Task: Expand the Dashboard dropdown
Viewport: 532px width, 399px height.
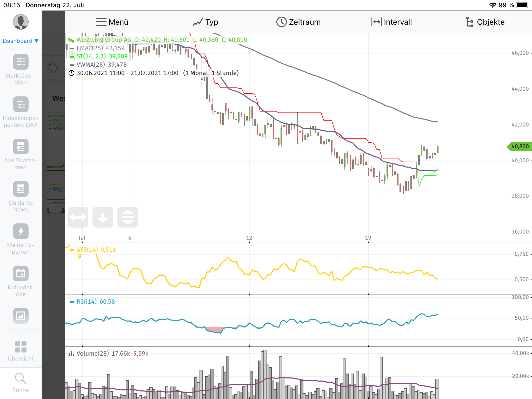Action: (x=21, y=41)
